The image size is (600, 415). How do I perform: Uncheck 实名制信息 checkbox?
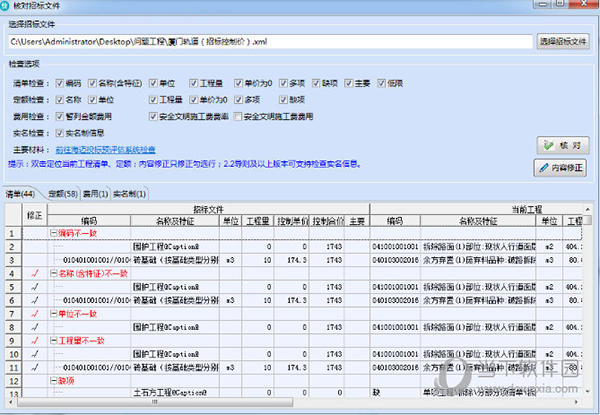click(60, 133)
